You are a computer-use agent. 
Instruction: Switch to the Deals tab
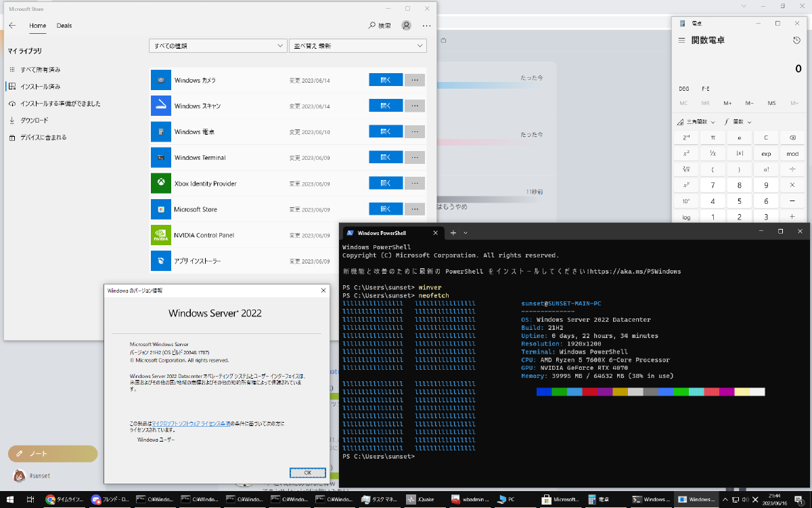[64, 25]
